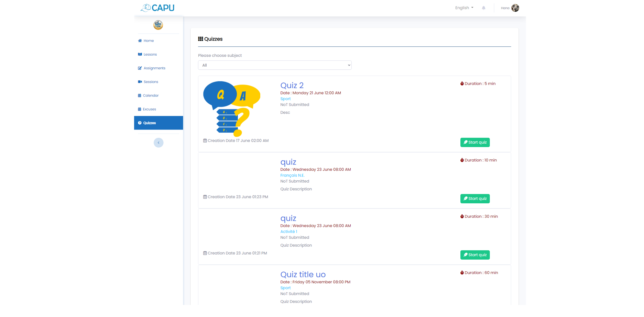Open Excuses from the sidebar
644x317 pixels.
click(159, 109)
